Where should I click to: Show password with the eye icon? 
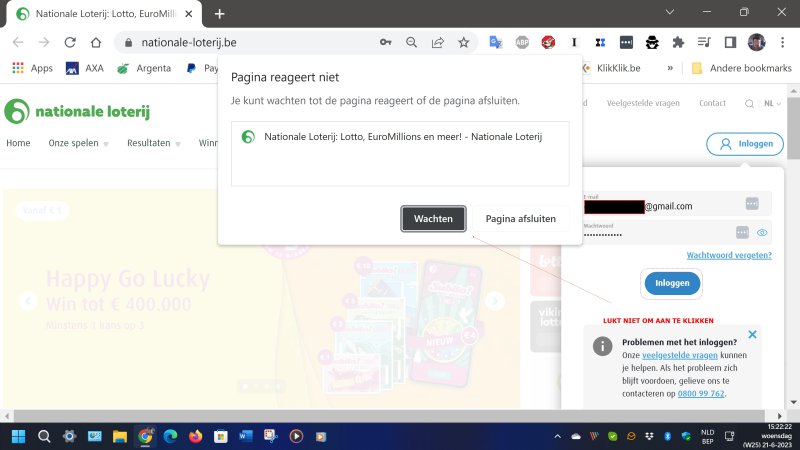point(762,232)
